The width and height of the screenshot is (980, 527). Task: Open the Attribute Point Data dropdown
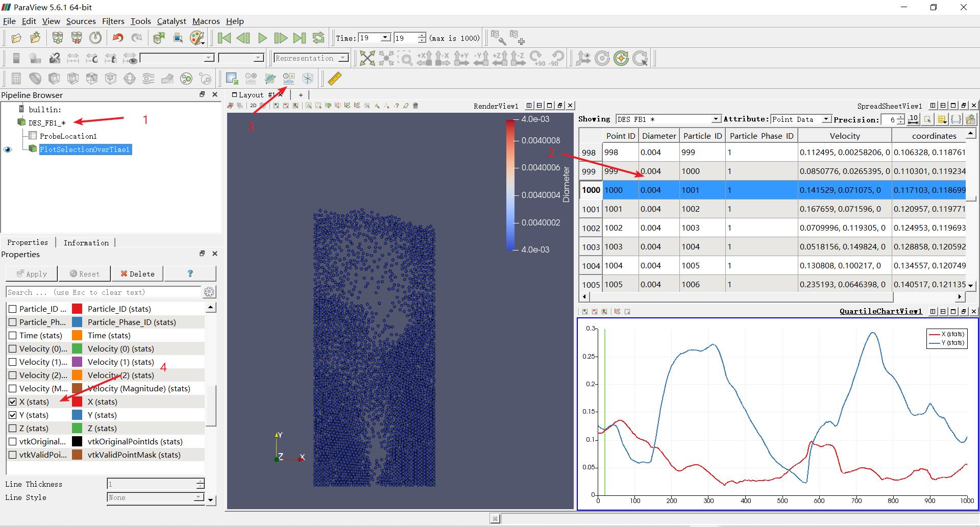826,119
